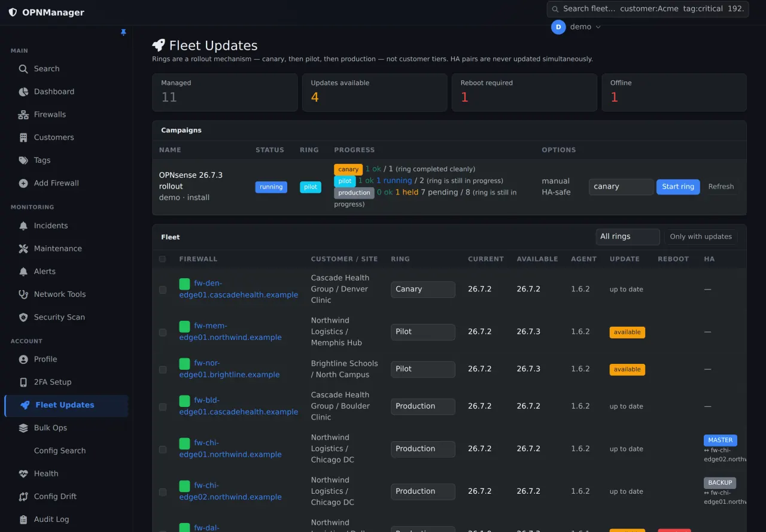Click the Fleet Updates rocket sidebar icon
Screen dimensions: 766x532
pyautogui.click(x=25, y=405)
